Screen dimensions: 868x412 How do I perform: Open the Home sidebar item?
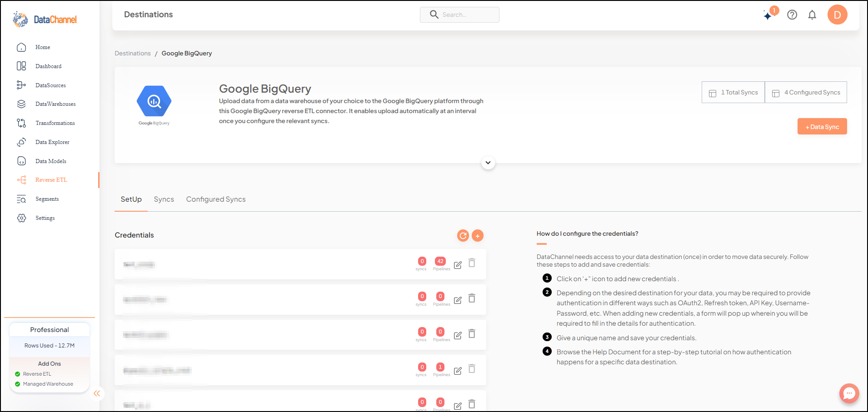tap(43, 47)
